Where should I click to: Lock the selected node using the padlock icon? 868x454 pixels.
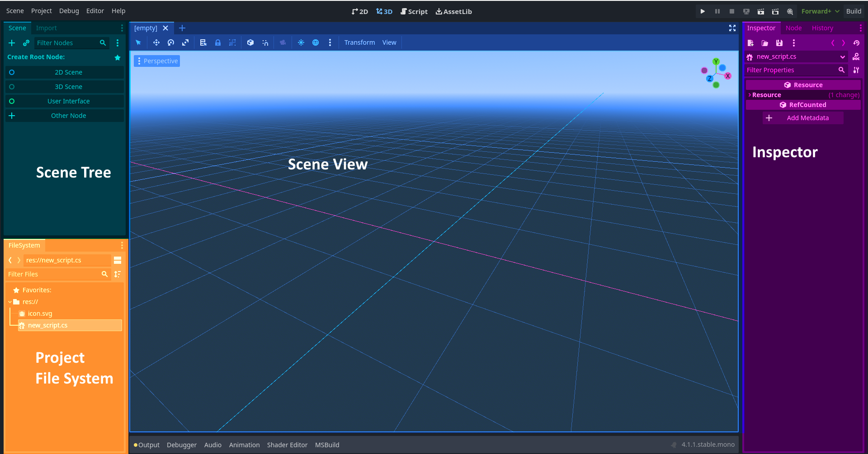coord(218,42)
